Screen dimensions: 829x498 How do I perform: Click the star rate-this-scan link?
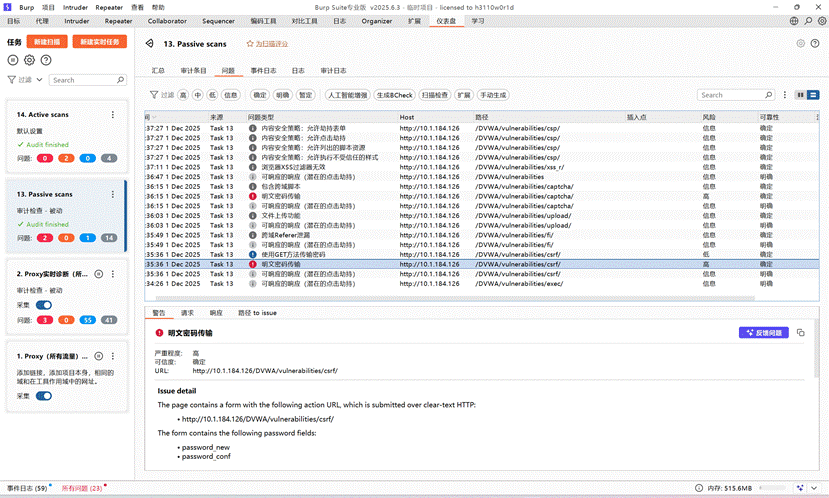click(x=267, y=44)
